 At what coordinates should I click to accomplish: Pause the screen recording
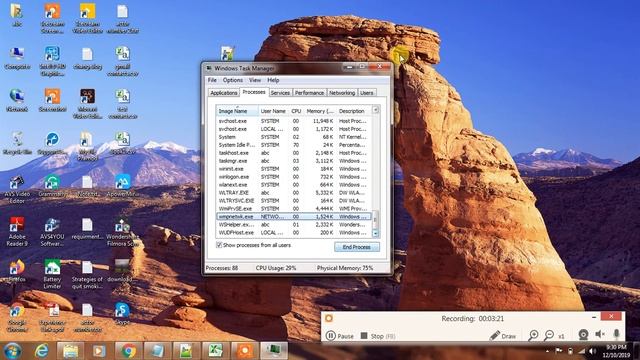point(340,336)
